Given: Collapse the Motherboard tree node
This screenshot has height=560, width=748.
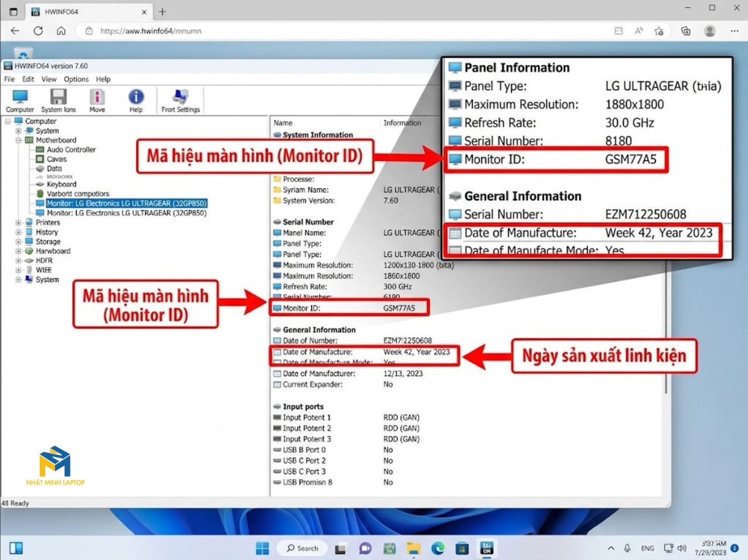Looking at the screenshot, I should coord(18,140).
